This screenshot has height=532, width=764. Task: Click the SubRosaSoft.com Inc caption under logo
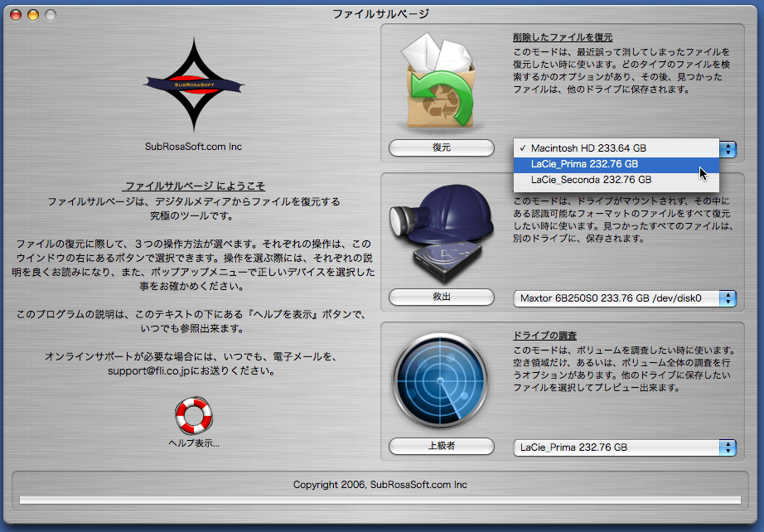193,147
